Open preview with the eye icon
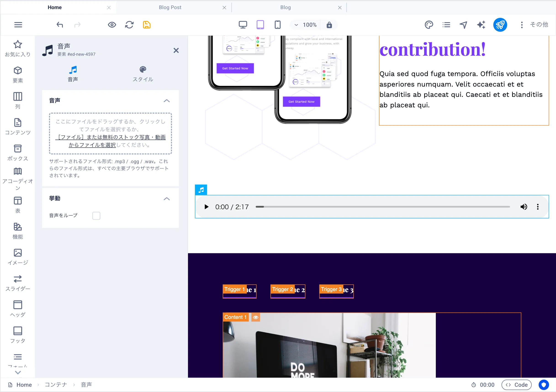The width and height of the screenshot is (556, 392). [112, 25]
